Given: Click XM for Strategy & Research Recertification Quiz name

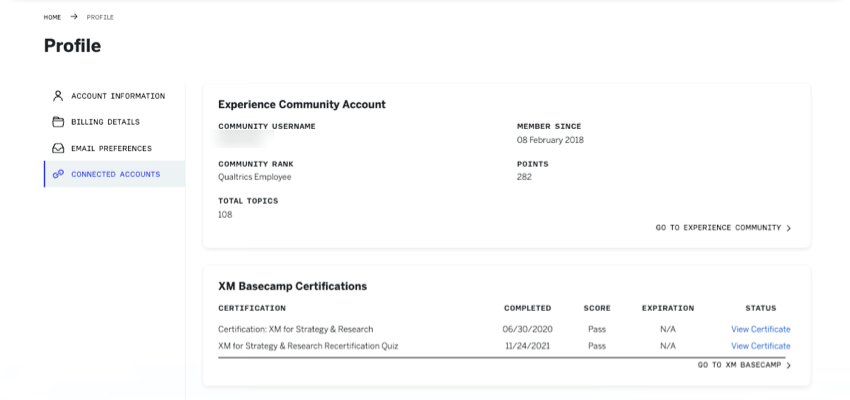Looking at the screenshot, I should pos(308,346).
